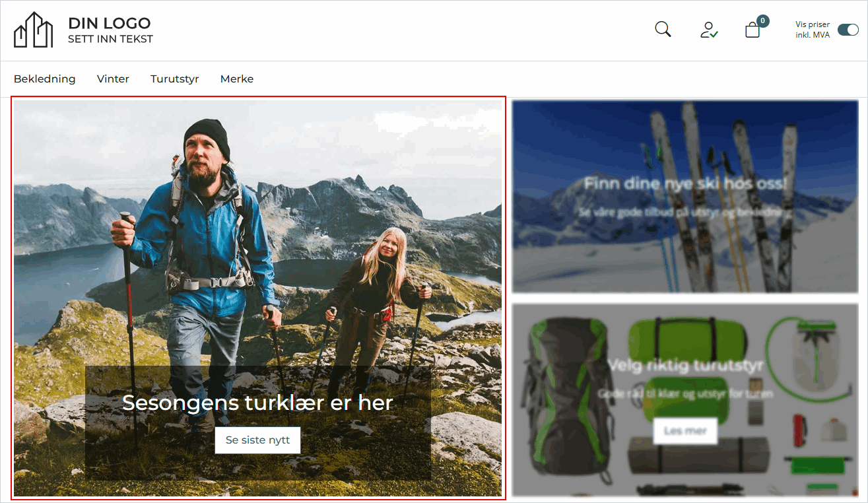Click the building logo icon

pyautogui.click(x=33, y=30)
